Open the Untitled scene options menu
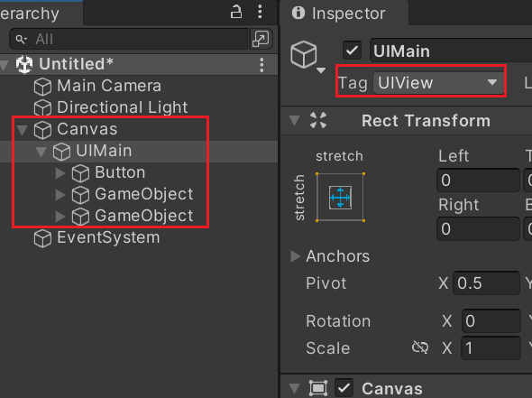 [x=261, y=64]
